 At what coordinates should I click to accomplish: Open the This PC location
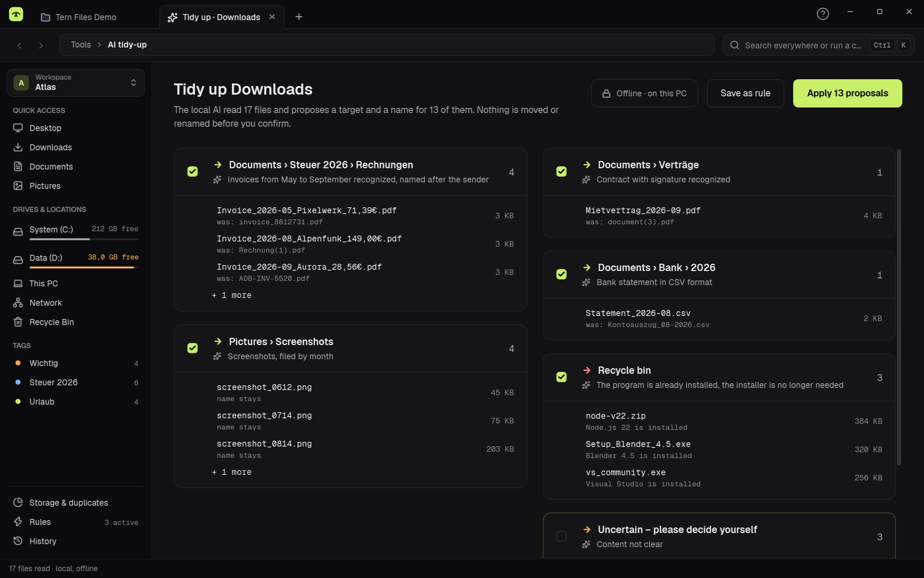[76, 283]
